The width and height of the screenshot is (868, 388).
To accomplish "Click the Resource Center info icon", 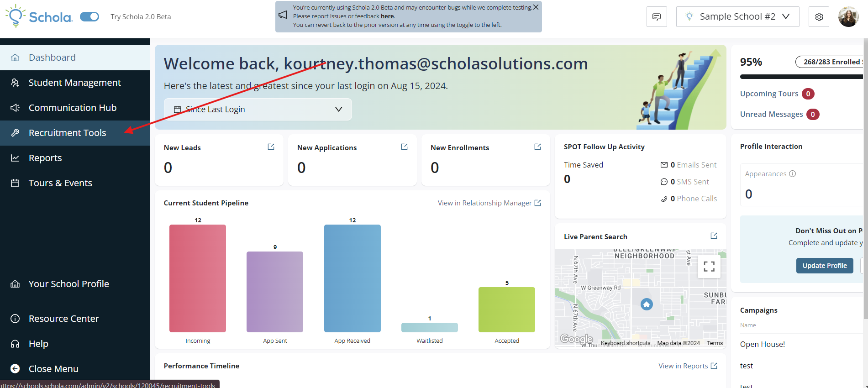I will 15,319.
